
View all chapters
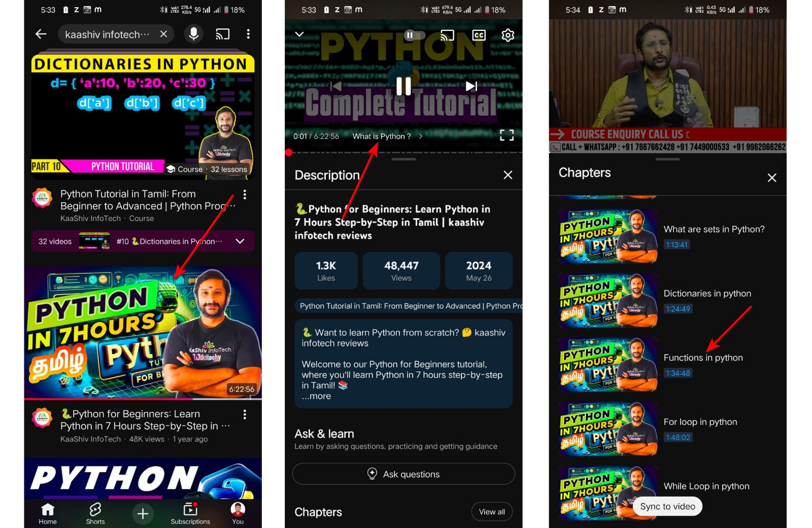(492, 512)
